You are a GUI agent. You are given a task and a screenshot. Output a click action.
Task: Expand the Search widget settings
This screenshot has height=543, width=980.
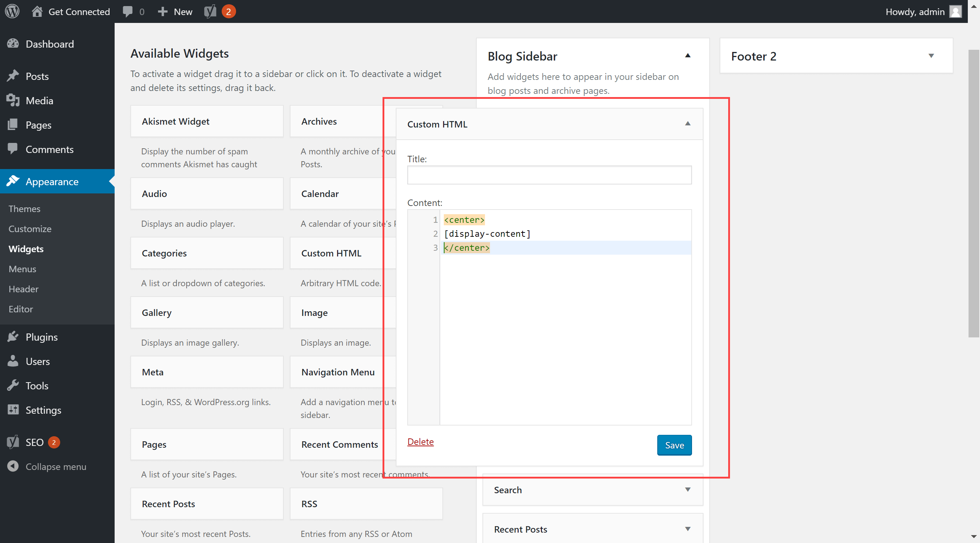pyautogui.click(x=687, y=489)
